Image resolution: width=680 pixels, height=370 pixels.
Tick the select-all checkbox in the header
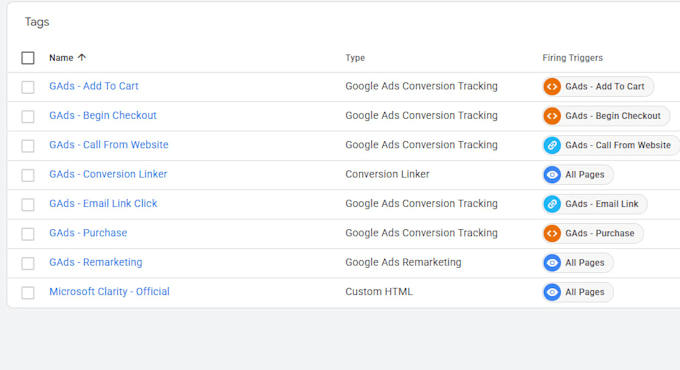pyautogui.click(x=28, y=58)
